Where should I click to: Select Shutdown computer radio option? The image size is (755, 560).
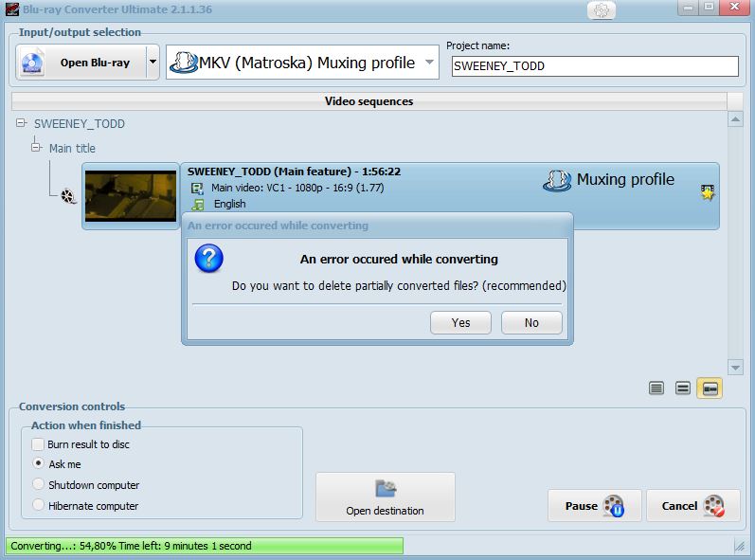click(38, 484)
